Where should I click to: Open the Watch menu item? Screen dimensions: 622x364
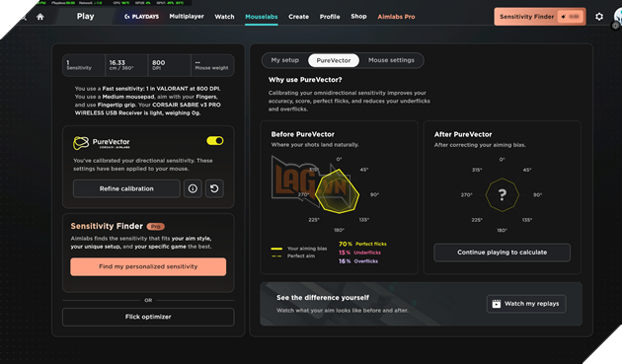[x=224, y=17]
